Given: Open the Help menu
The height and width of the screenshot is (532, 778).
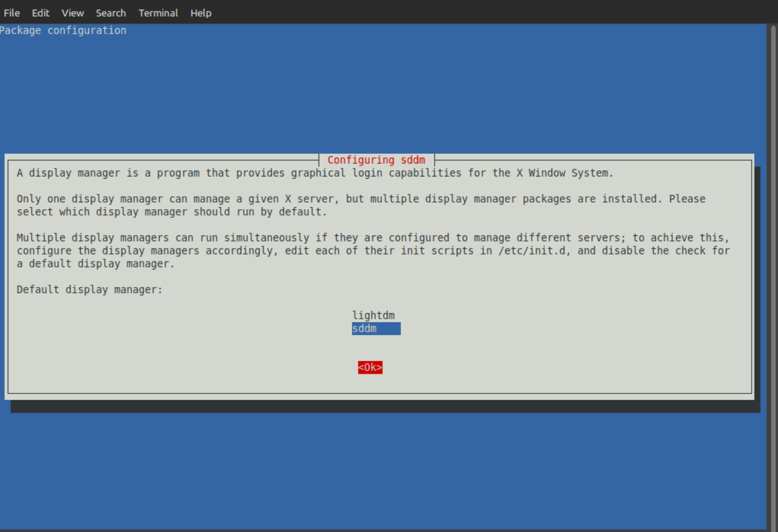Looking at the screenshot, I should [x=201, y=13].
